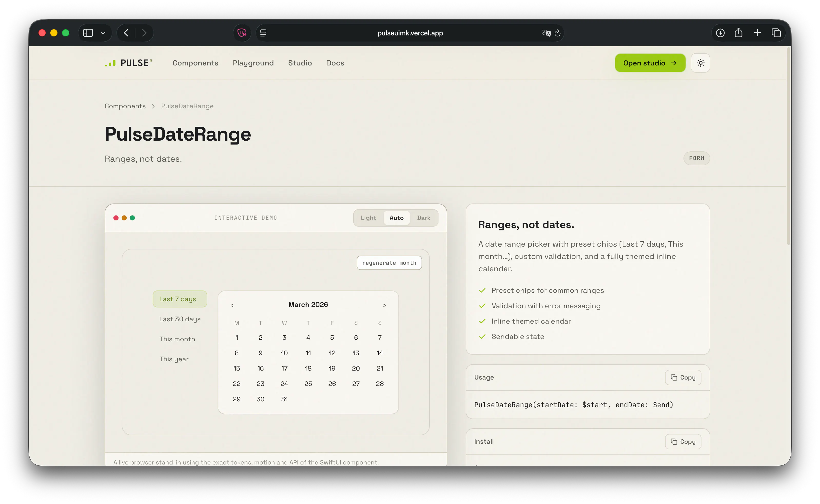
Task: Pick March 22 in the calendar
Action: click(x=237, y=384)
